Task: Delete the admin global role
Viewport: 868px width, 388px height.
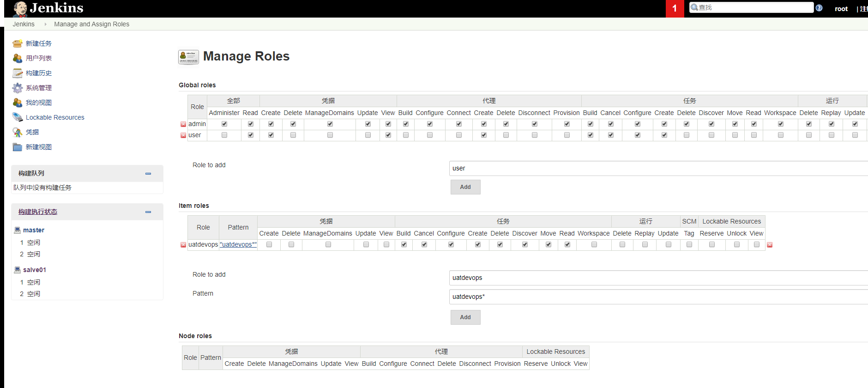Action: pyautogui.click(x=183, y=124)
